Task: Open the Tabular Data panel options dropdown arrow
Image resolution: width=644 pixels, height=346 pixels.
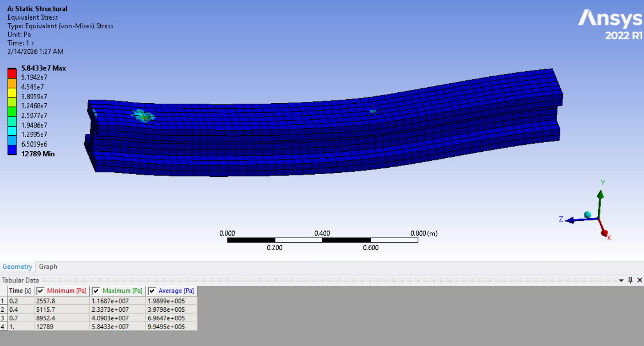Action: click(621, 280)
